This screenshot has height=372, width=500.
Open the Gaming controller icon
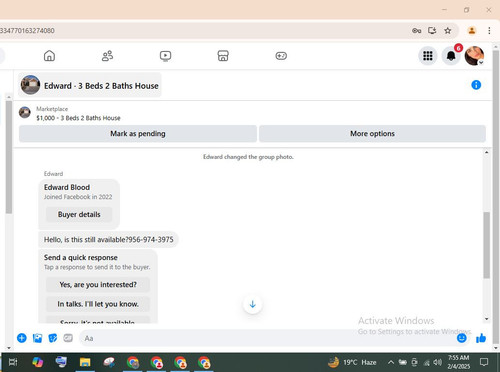(x=281, y=56)
